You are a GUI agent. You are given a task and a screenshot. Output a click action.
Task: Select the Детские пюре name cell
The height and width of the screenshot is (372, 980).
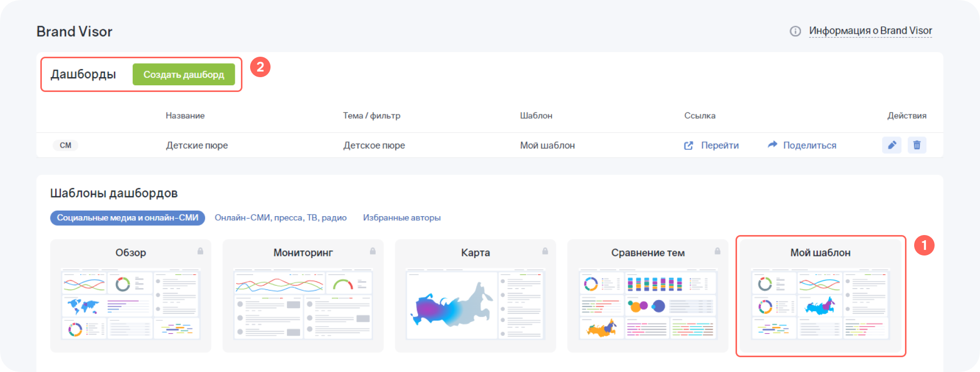tap(197, 146)
